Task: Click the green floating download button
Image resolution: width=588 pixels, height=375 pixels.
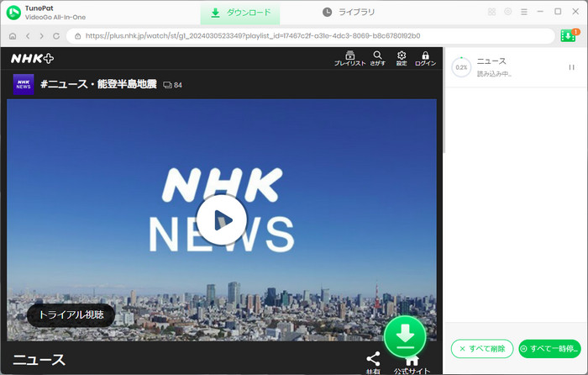Action: coord(405,336)
